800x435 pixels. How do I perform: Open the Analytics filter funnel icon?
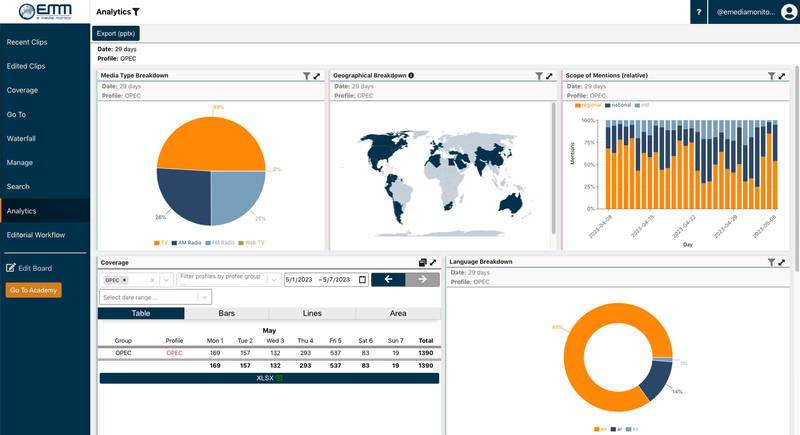coord(136,11)
